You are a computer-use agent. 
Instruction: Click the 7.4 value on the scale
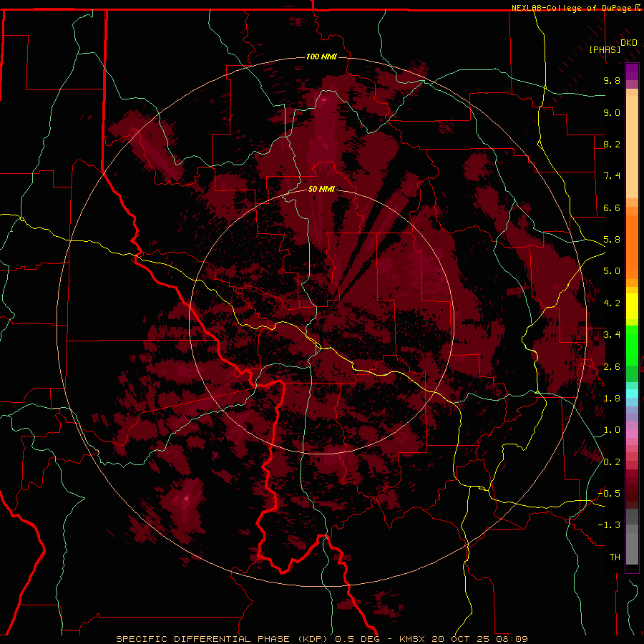(x=612, y=176)
